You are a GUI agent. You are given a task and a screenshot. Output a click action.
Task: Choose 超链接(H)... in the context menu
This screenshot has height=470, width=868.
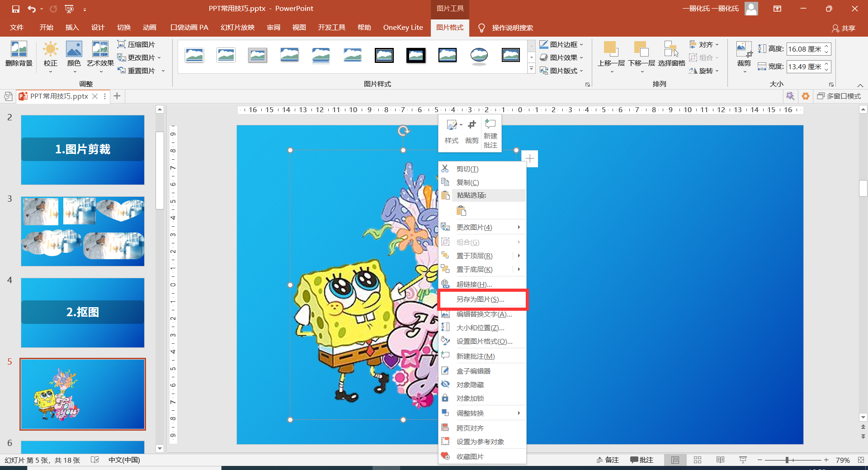pos(482,284)
